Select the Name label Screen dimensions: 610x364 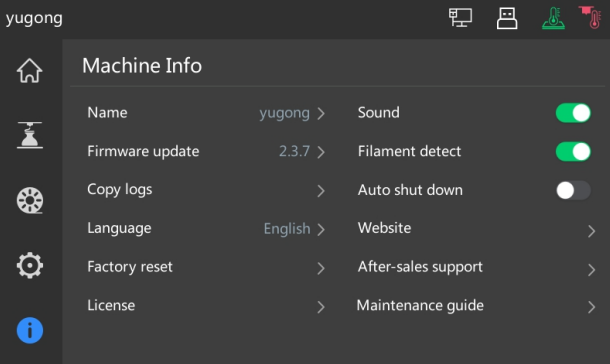point(107,113)
